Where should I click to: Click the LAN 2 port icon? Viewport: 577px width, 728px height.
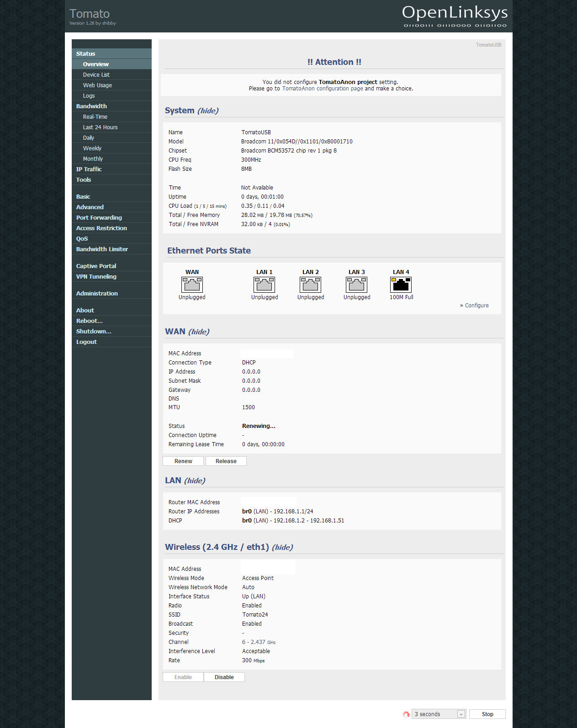pos(310,285)
